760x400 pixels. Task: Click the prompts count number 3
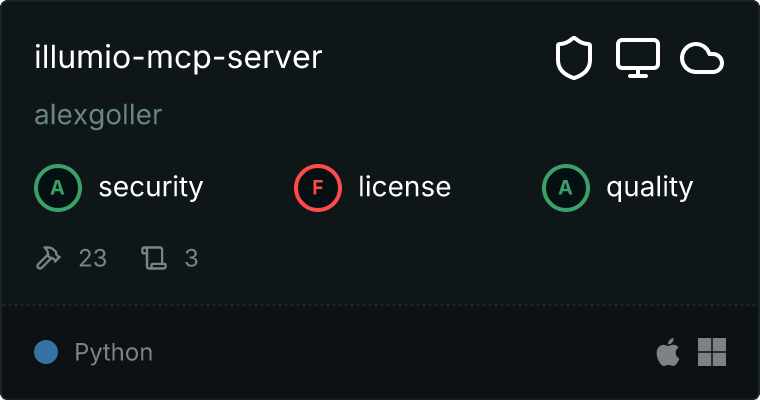(191, 258)
